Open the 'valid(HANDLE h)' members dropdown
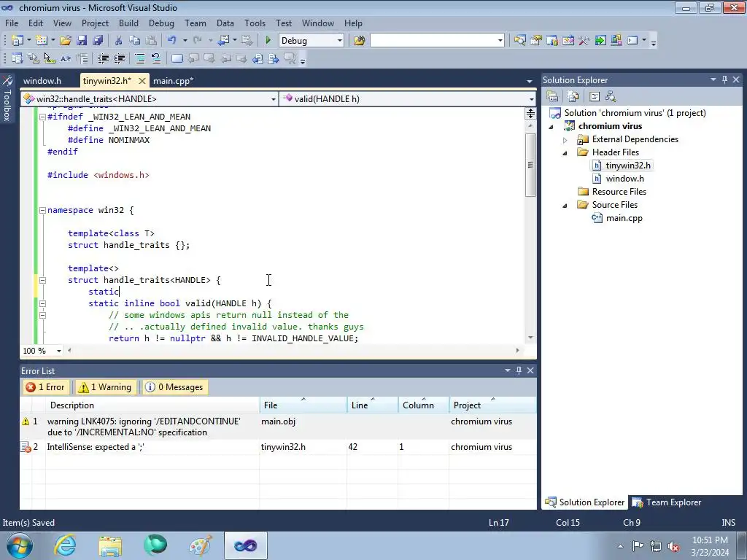 click(531, 99)
